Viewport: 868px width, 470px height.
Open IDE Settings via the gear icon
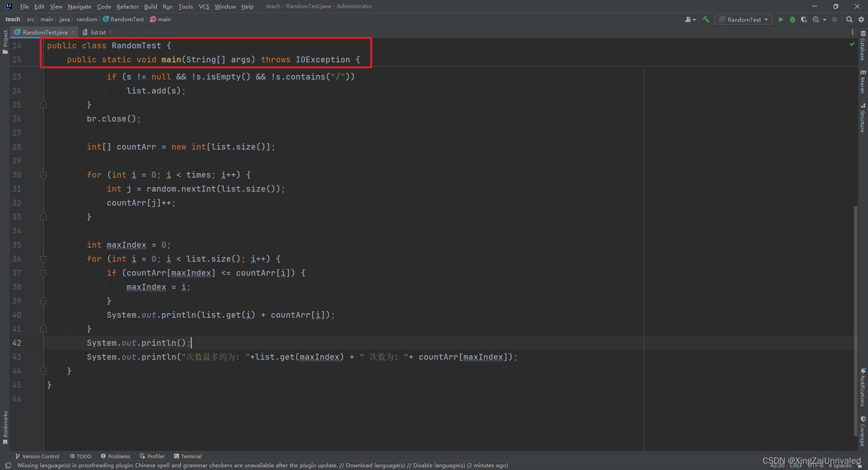pos(861,19)
